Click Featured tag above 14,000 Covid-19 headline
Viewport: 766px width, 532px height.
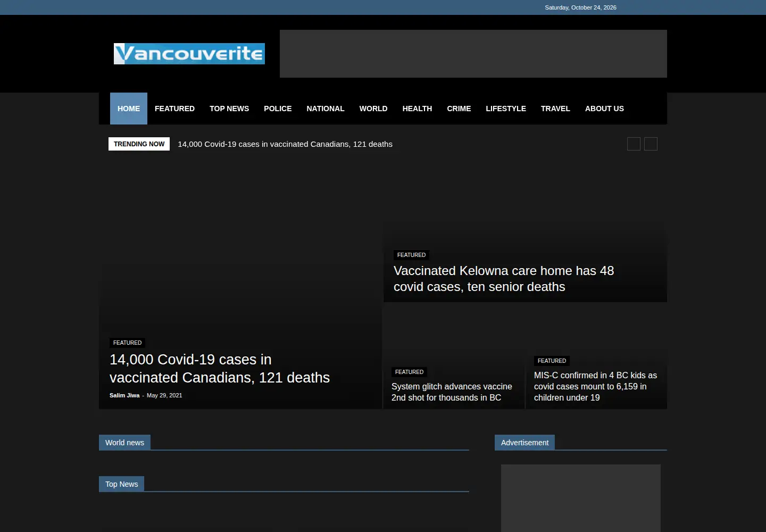[x=128, y=343]
